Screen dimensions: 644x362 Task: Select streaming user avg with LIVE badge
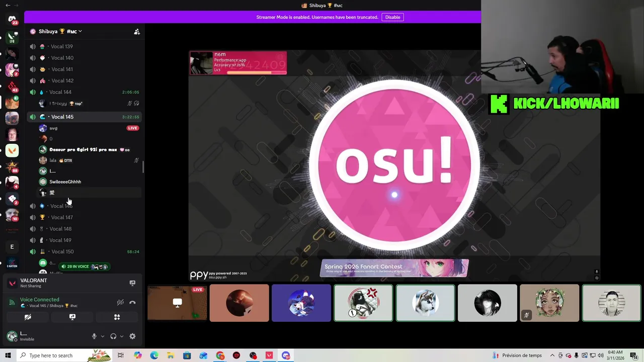pyautogui.click(x=89, y=128)
